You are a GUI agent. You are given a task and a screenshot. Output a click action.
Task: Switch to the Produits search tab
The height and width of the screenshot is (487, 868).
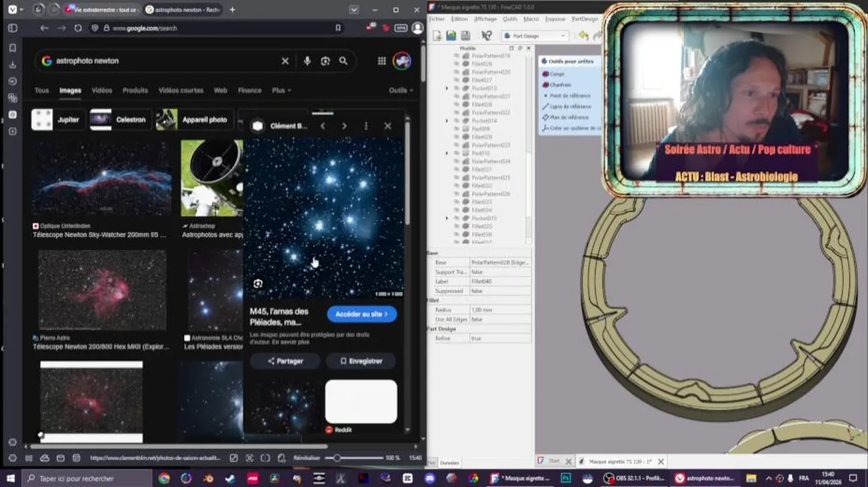pos(135,90)
